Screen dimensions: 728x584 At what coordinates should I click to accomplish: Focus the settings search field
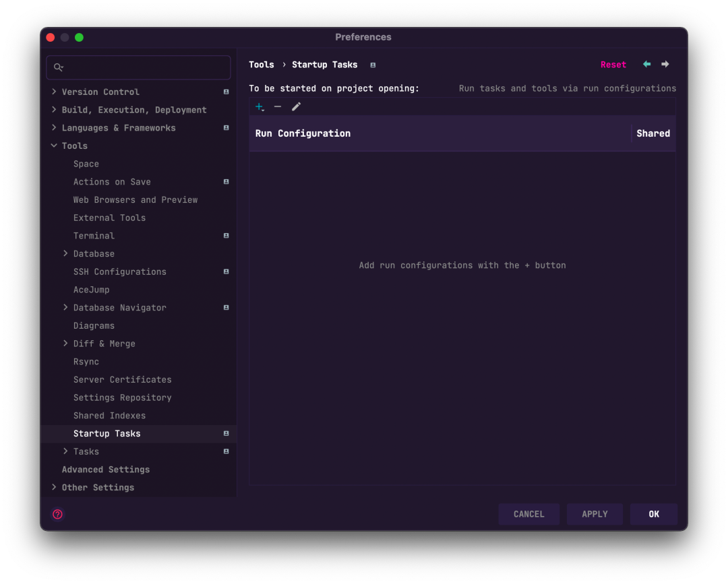[x=138, y=67]
